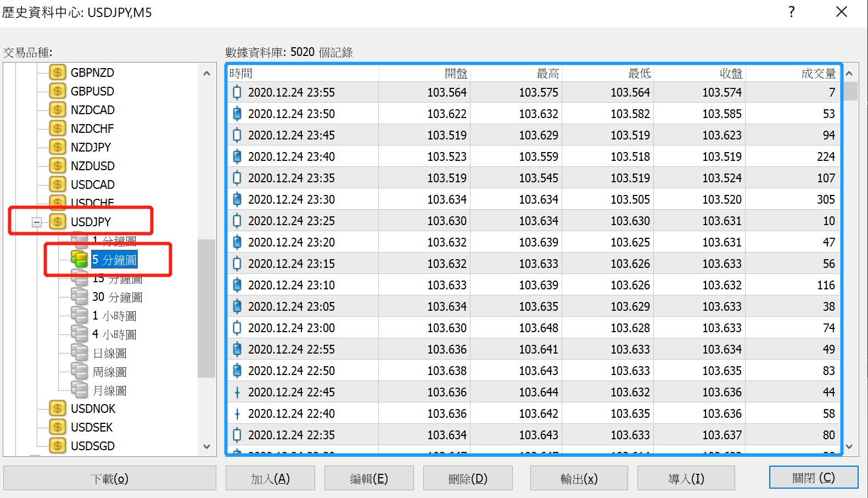The width and height of the screenshot is (868, 498).
Task: Click the USDSEK symbol coin icon
Action: (57, 427)
